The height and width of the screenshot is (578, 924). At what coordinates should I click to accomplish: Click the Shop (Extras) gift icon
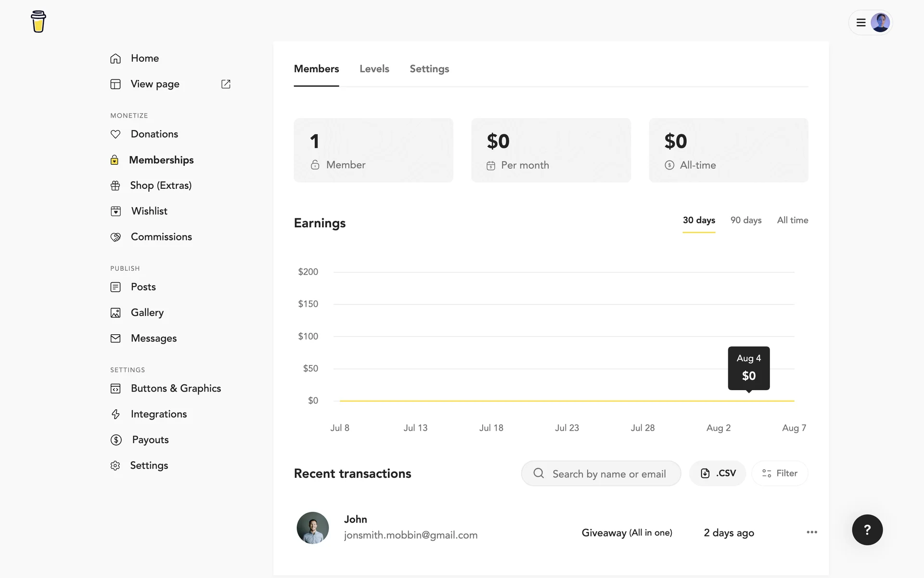pyautogui.click(x=115, y=185)
